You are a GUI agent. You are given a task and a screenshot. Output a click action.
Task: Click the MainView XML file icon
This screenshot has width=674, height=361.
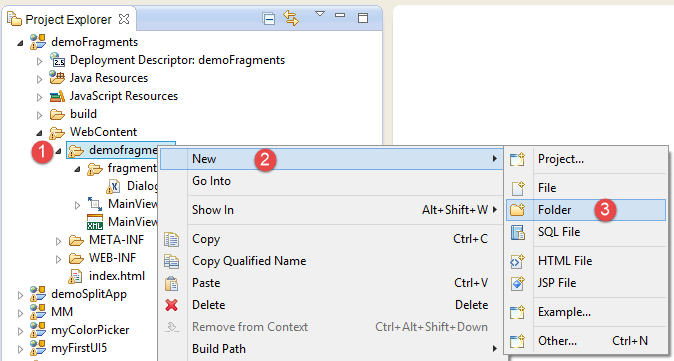click(x=95, y=222)
